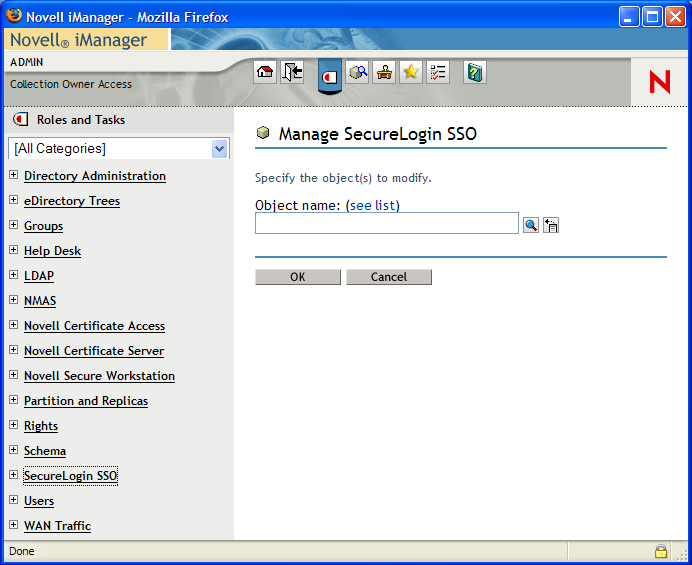Viewport: 692px width, 565px height.
Task: Open the Directory Administration link
Action: [95, 176]
